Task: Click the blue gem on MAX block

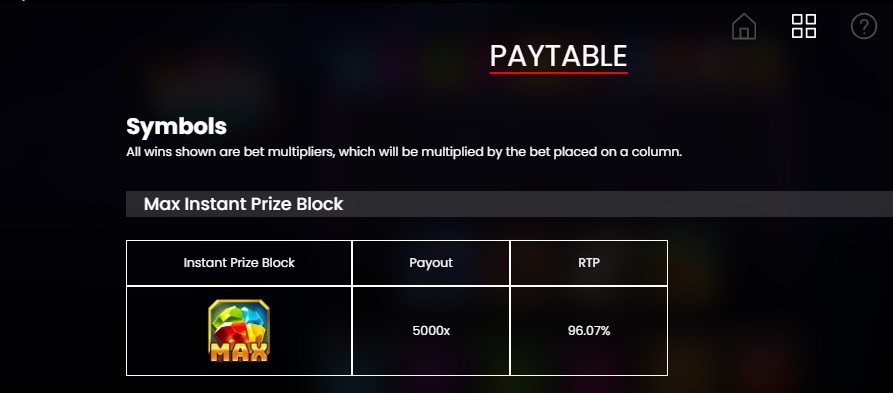Action: click(252, 317)
